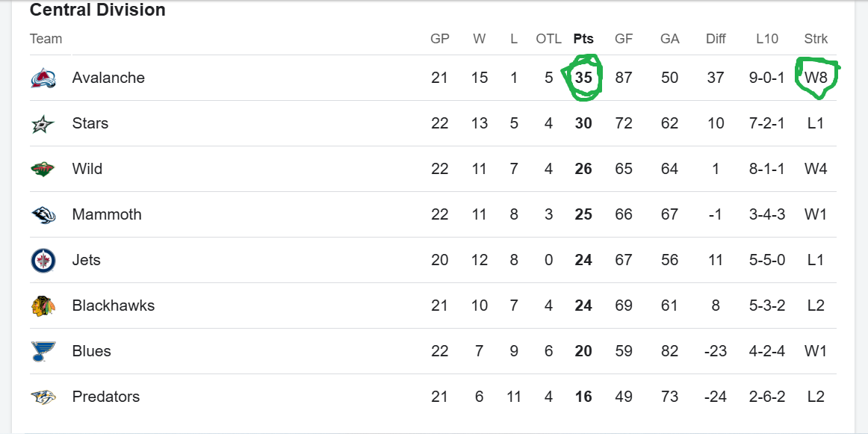Click the Mammoth team logo
Screen dimensions: 868x434
coord(43,214)
